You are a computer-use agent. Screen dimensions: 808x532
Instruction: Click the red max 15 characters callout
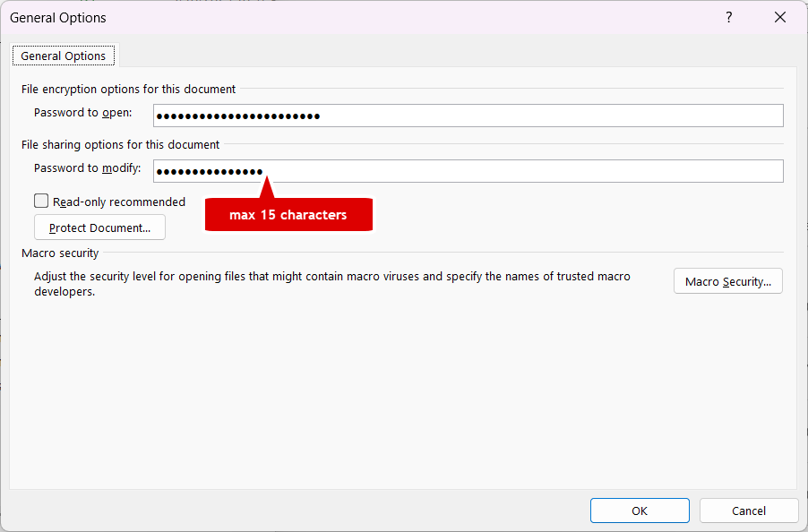point(288,215)
